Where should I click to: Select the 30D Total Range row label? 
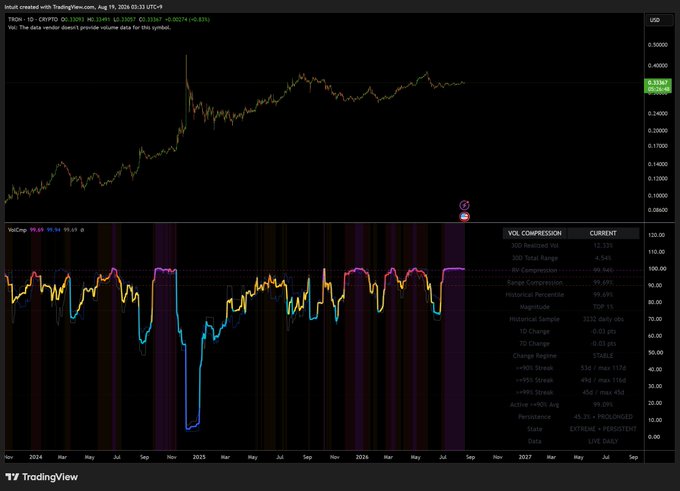pos(535,258)
